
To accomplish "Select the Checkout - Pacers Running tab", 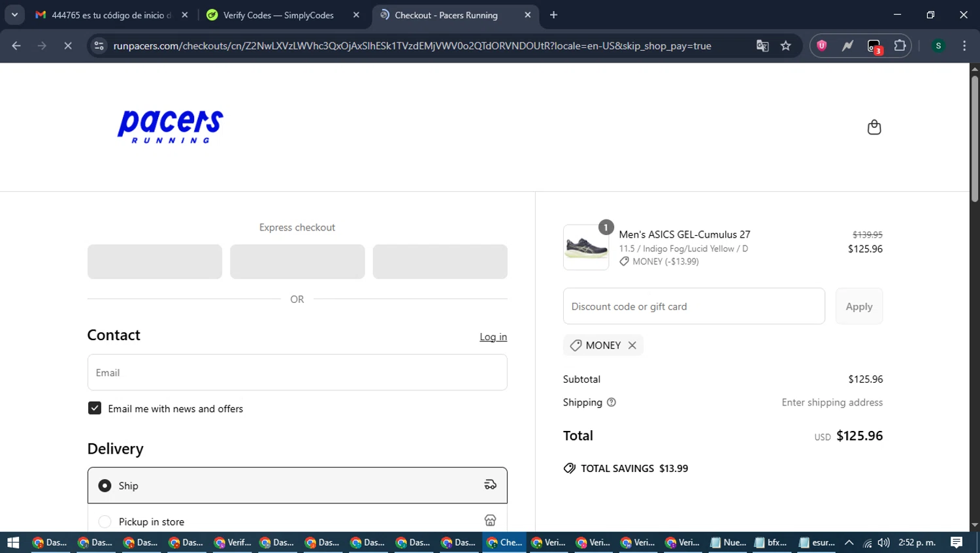I will (x=455, y=15).
